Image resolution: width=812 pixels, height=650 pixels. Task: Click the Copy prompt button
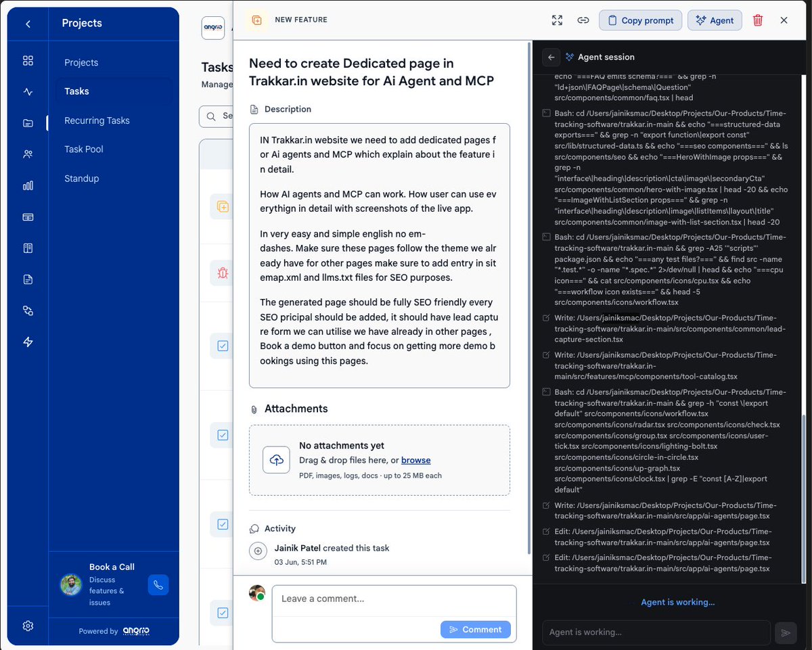(x=641, y=20)
